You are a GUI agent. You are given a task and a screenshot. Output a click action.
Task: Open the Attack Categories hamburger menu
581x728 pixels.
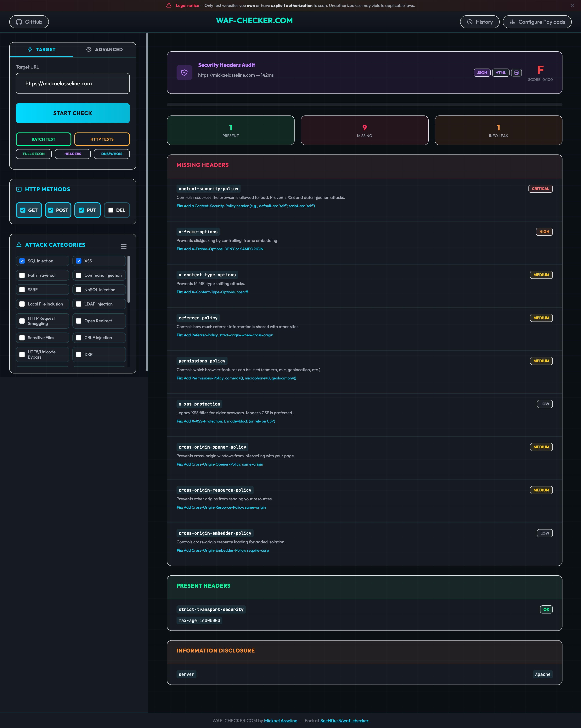pyautogui.click(x=124, y=246)
